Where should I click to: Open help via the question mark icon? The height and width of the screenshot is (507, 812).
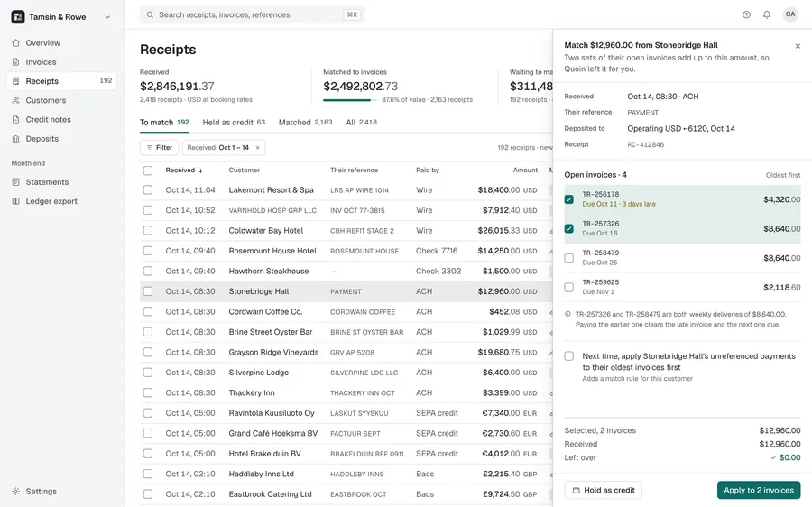746,15
